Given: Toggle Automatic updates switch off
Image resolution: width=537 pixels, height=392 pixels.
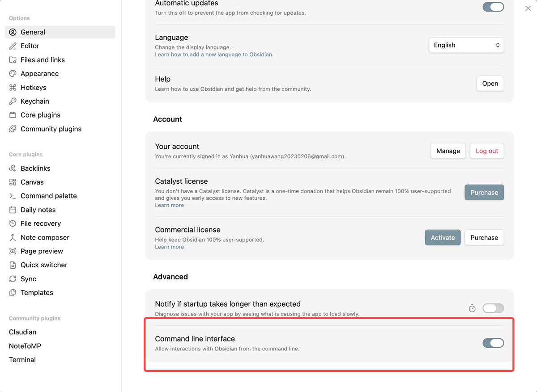Looking at the screenshot, I should point(493,7).
